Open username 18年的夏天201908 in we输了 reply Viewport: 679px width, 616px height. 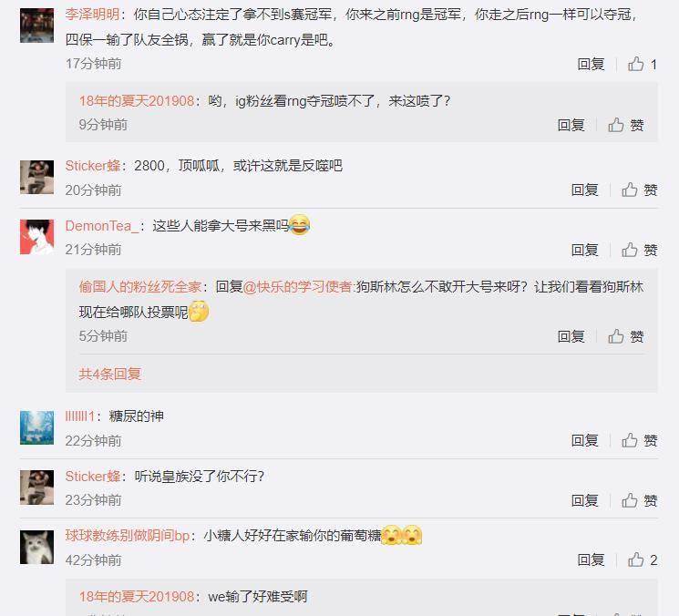click(x=137, y=597)
